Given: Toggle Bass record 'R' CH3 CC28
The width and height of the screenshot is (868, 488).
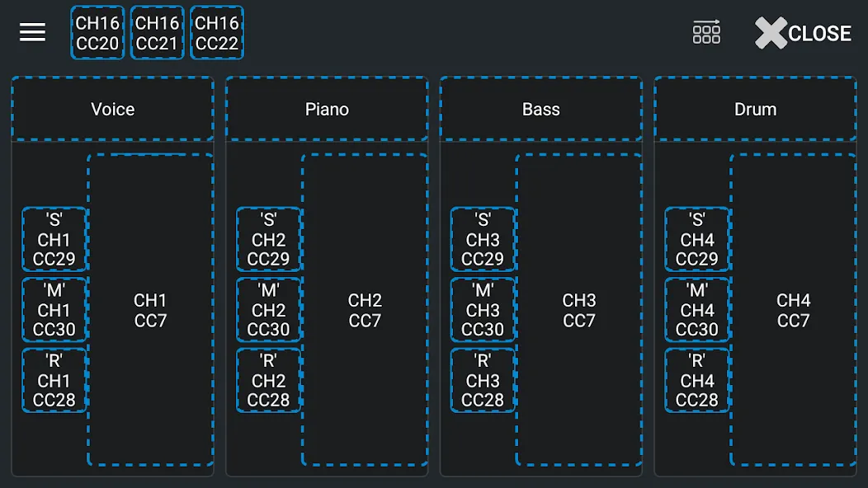Looking at the screenshot, I should tap(483, 380).
